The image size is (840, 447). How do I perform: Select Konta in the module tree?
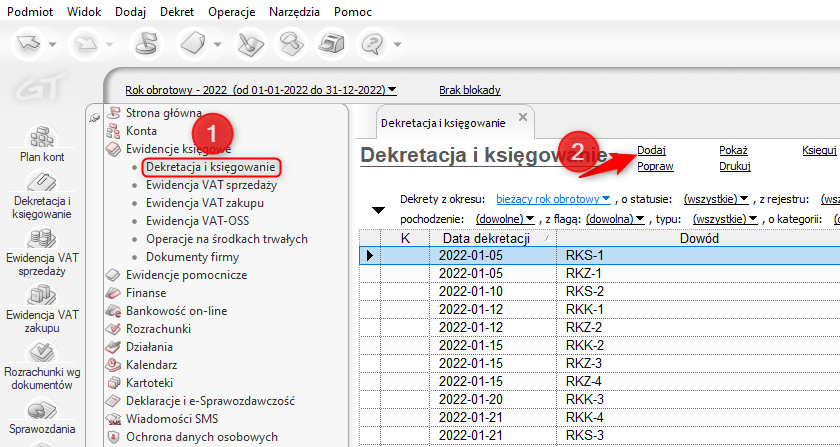tap(141, 130)
